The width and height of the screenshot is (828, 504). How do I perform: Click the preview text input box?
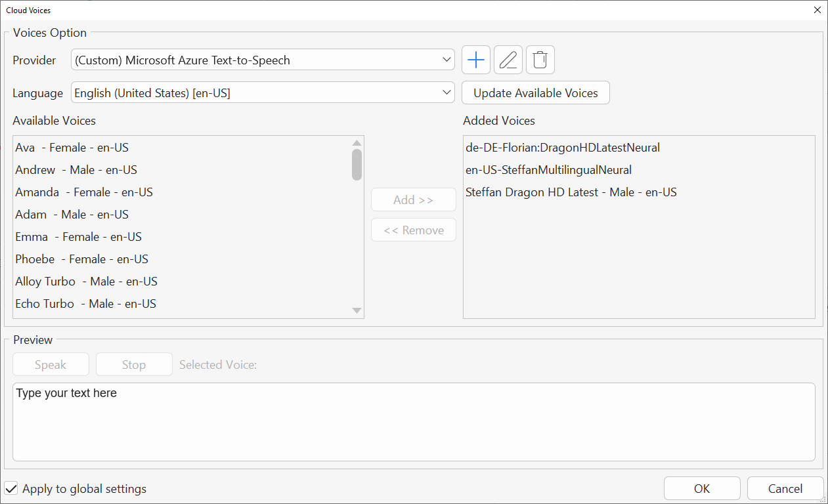pos(414,421)
